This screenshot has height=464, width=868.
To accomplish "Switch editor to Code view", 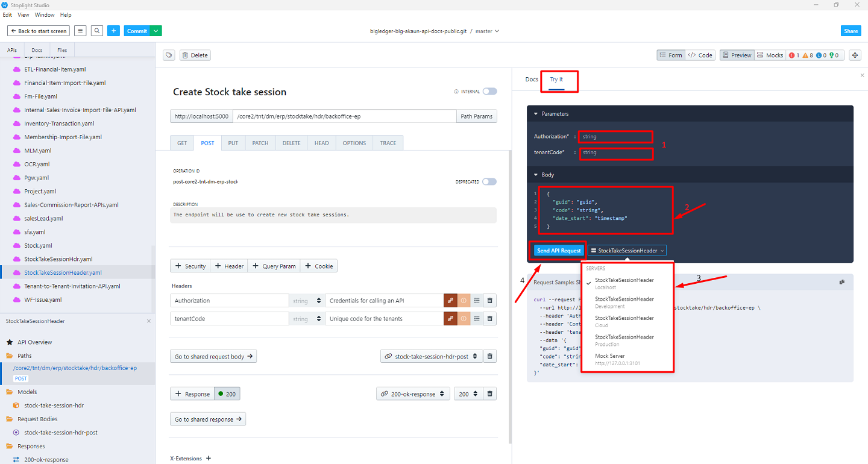I will tap(700, 55).
